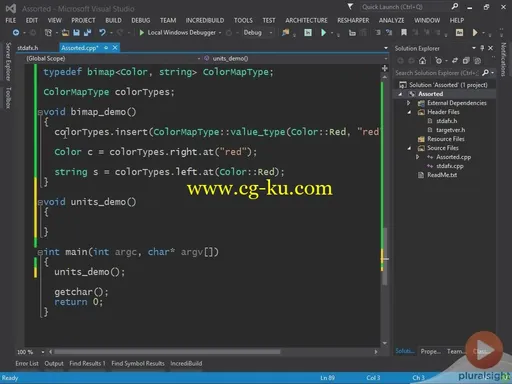Pin the Solution Explorer panel
512x384 pixels.
(x=482, y=48)
